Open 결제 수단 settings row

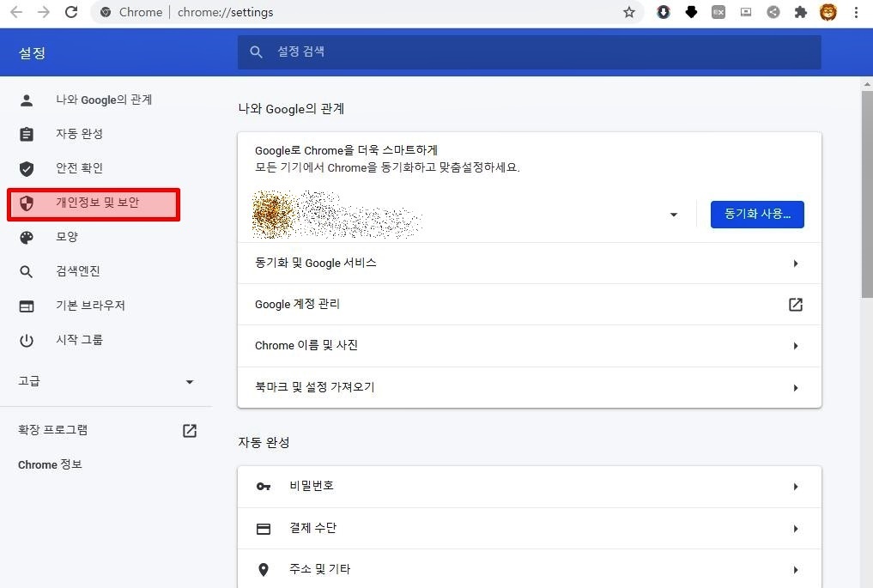tap(530, 529)
